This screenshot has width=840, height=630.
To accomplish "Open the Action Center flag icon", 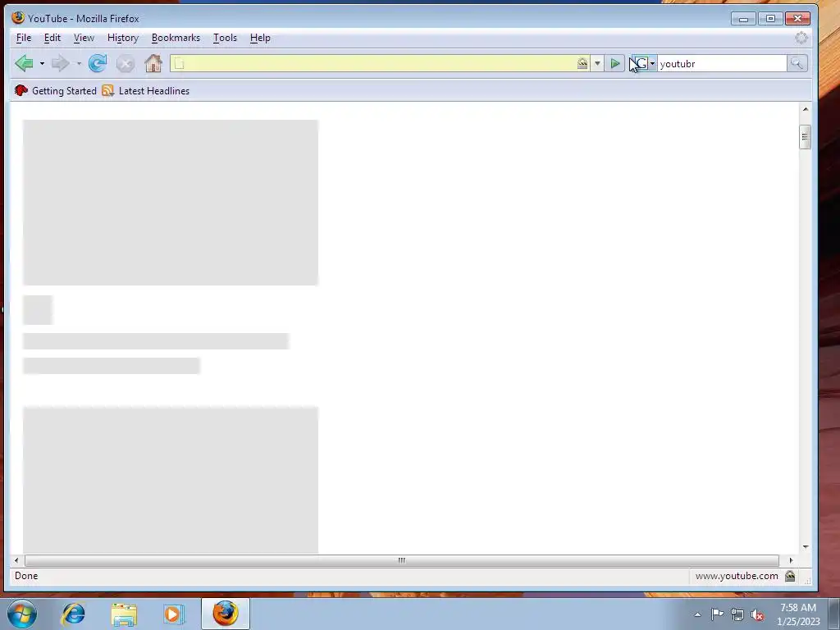I will (x=717, y=614).
